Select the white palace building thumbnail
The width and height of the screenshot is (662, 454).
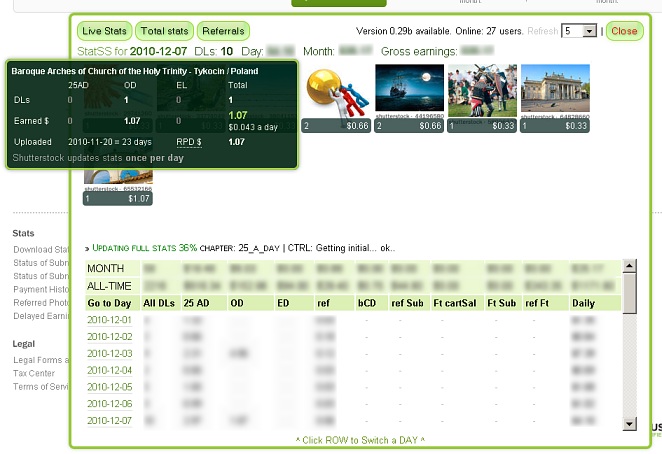tap(555, 90)
